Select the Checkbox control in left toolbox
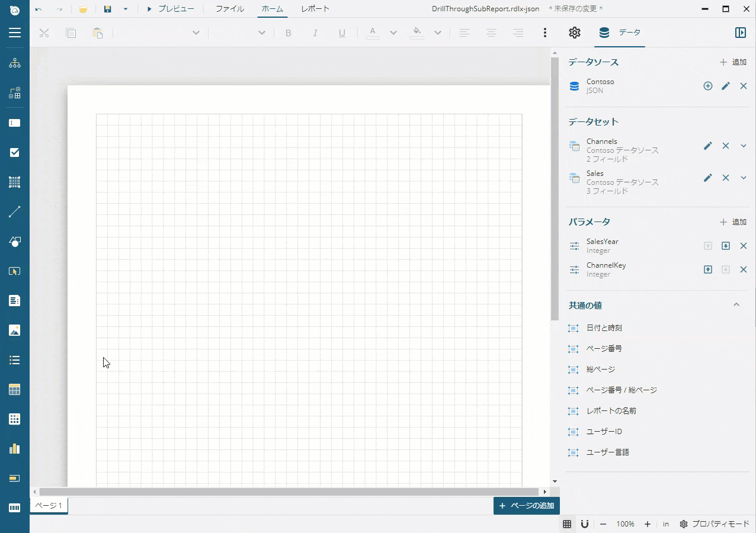 coord(15,153)
